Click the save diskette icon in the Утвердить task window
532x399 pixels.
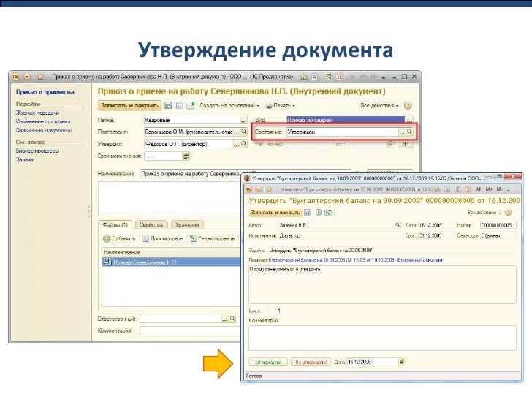click(x=307, y=213)
